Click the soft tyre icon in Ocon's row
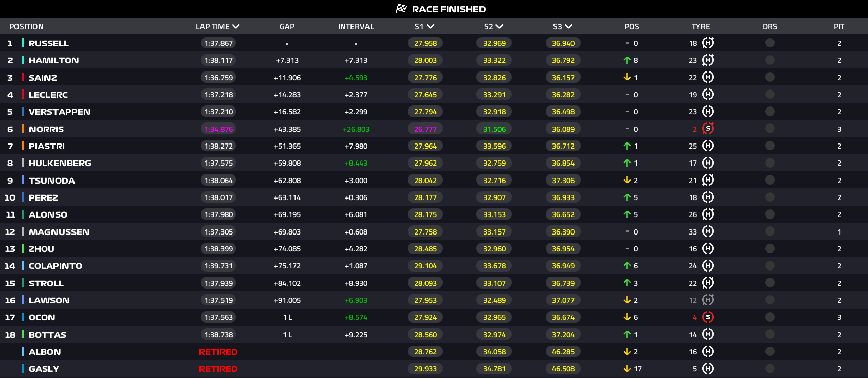This screenshot has height=378, width=868. coord(708,317)
